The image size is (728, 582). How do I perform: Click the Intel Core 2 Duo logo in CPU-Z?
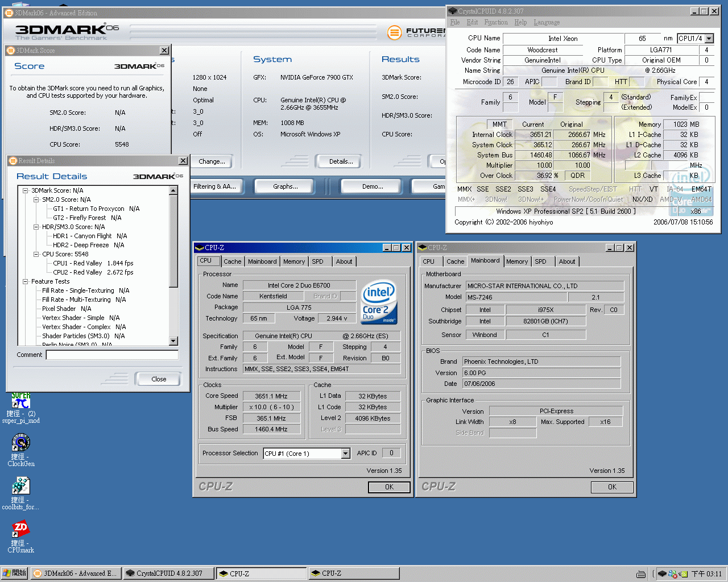pos(379,302)
